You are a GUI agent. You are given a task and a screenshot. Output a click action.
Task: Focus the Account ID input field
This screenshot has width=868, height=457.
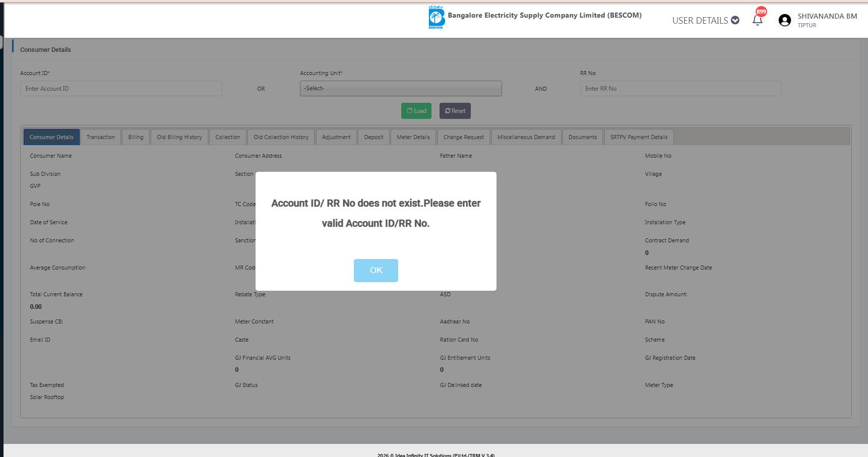coord(121,89)
